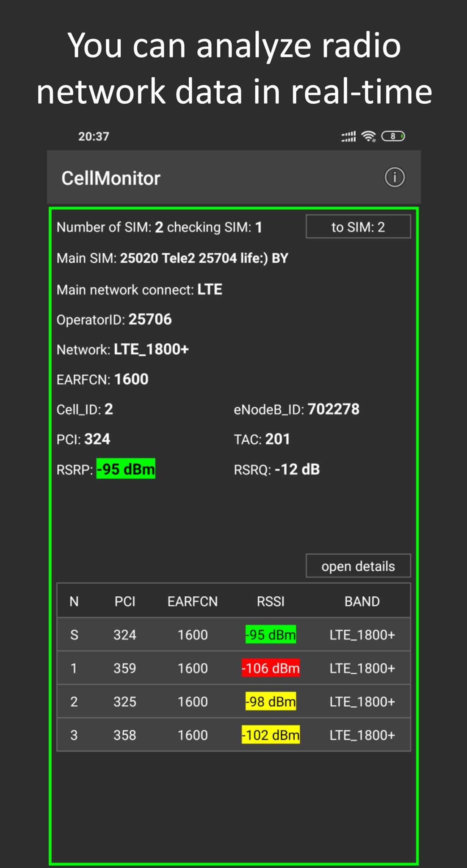Select the yellow -102 dBm RSSI cell

click(271, 735)
